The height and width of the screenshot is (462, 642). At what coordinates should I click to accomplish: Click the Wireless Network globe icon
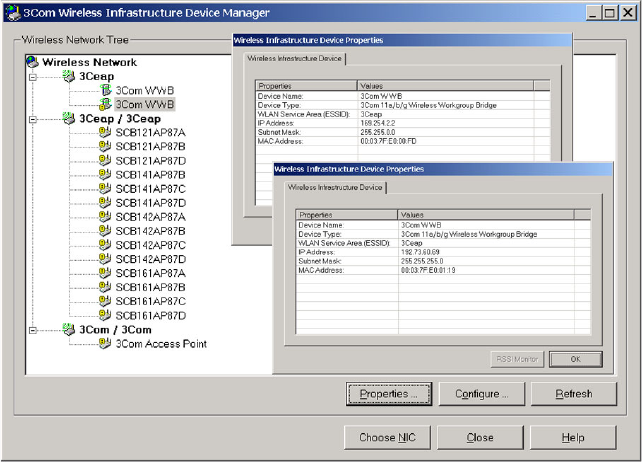[x=32, y=62]
